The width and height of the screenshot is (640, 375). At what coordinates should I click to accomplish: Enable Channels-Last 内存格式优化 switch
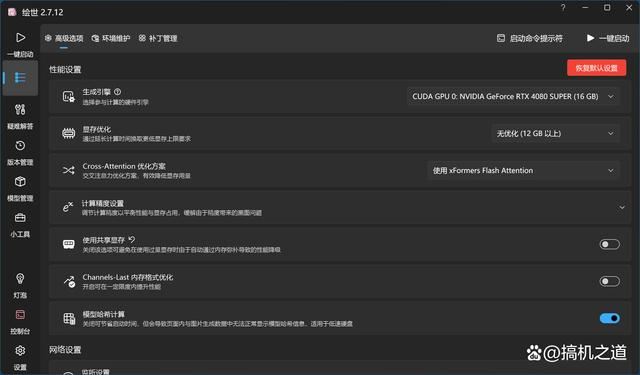(x=609, y=281)
